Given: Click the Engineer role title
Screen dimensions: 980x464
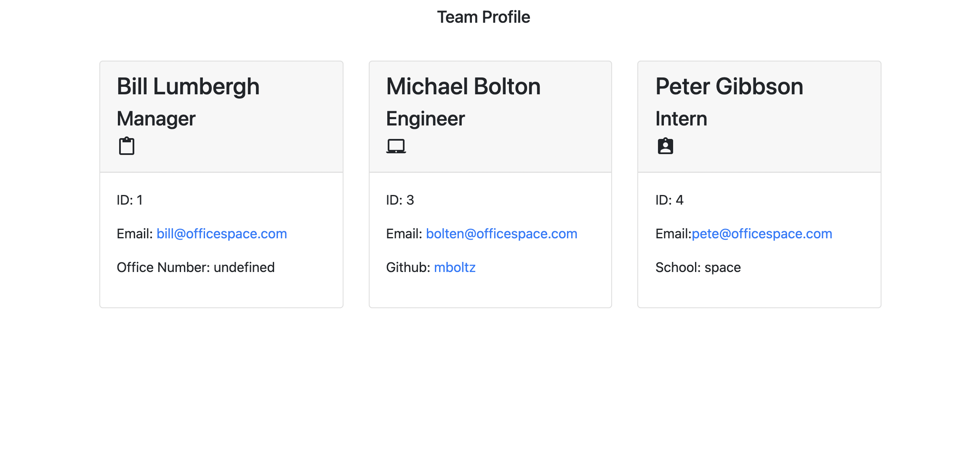Looking at the screenshot, I should pos(425,119).
